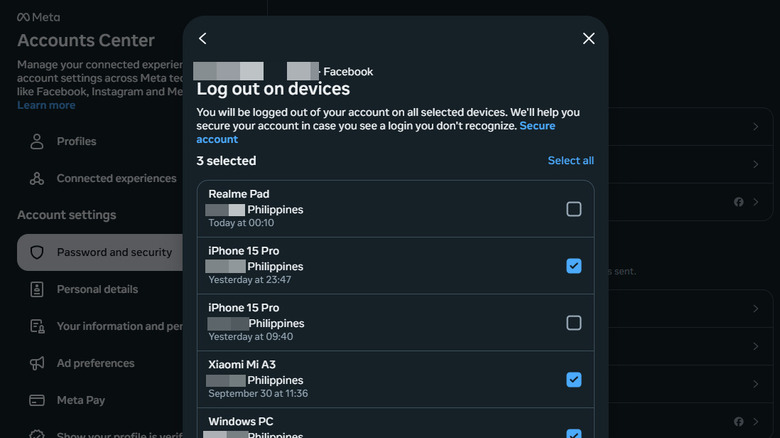Viewport: 780px width, 438px height.
Task: Check the Realme Pad device checkbox
Action: click(573, 209)
